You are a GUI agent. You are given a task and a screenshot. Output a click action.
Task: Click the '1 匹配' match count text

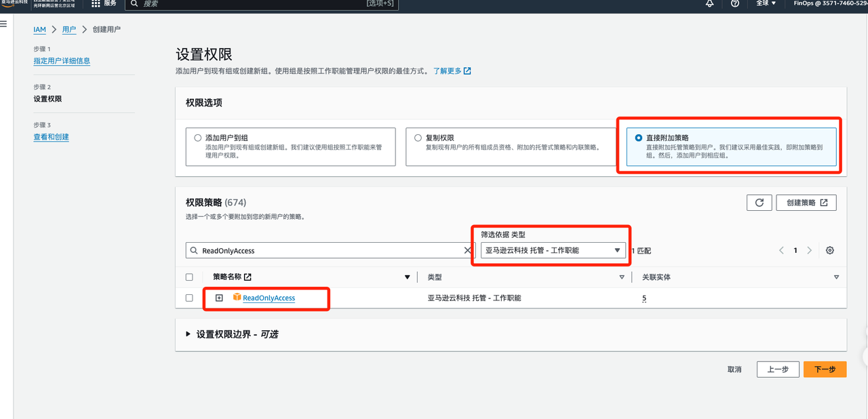coord(641,251)
